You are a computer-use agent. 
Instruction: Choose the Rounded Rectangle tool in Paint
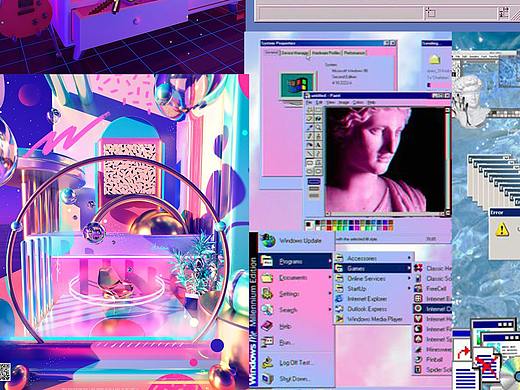[318, 171]
